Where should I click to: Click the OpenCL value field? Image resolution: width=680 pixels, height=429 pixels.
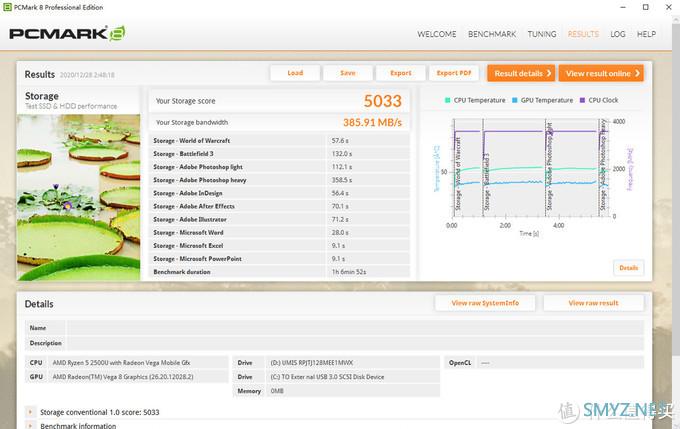(560, 363)
